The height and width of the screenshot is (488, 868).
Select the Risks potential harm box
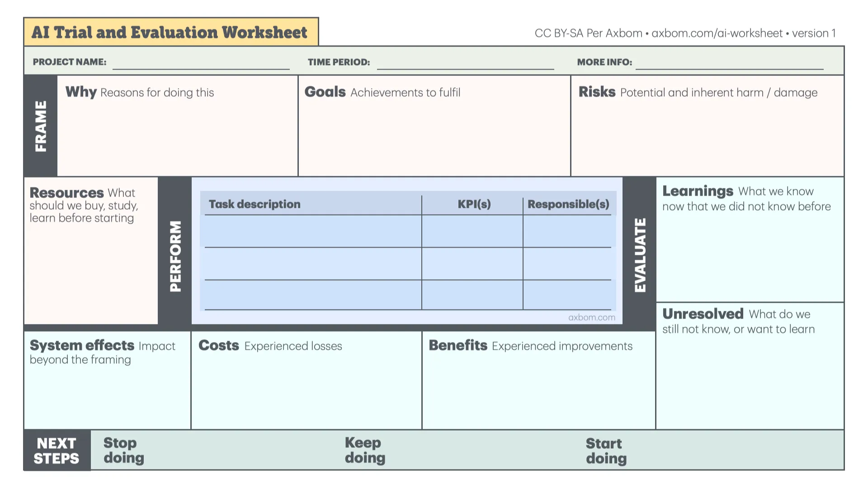pyautogui.click(x=708, y=126)
